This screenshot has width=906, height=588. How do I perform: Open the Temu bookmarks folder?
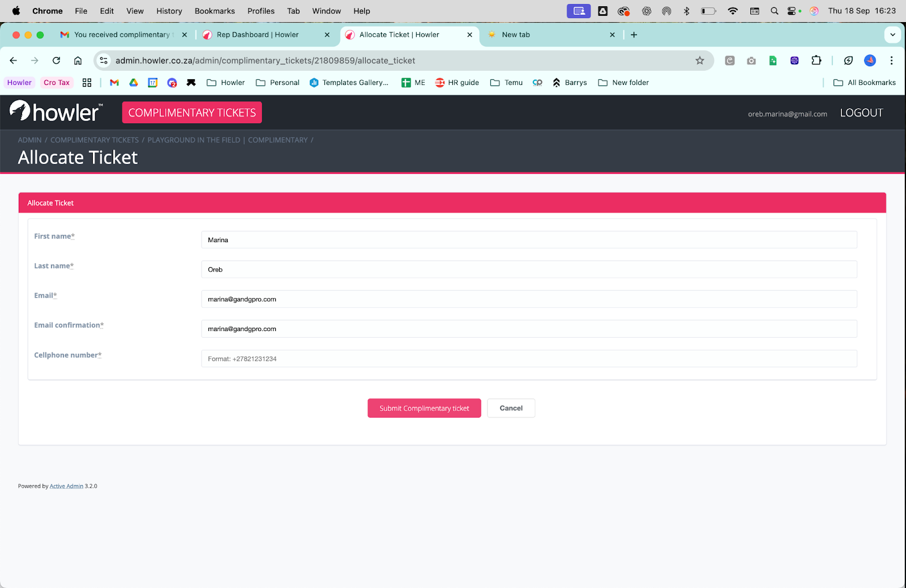click(x=506, y=83)
